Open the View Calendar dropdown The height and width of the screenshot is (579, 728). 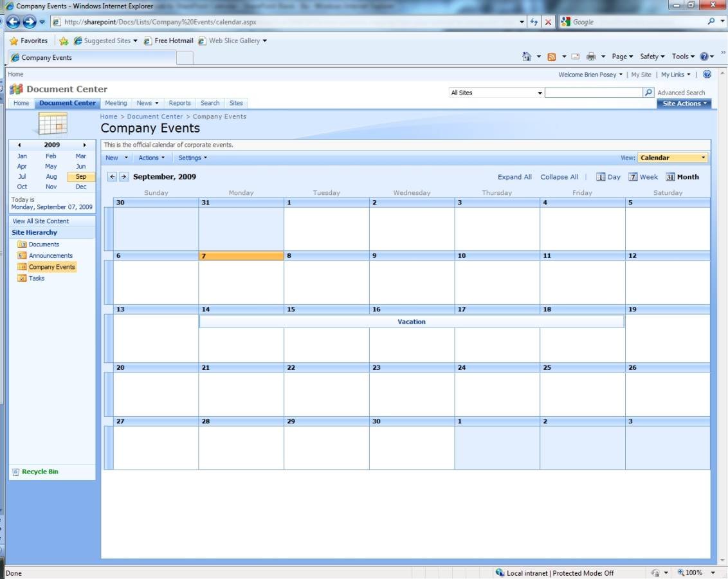pos(673,158)
